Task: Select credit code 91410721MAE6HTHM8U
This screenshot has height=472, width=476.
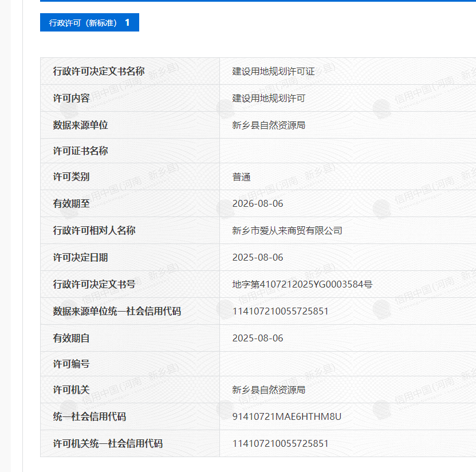Action: [x=286, y=416]
